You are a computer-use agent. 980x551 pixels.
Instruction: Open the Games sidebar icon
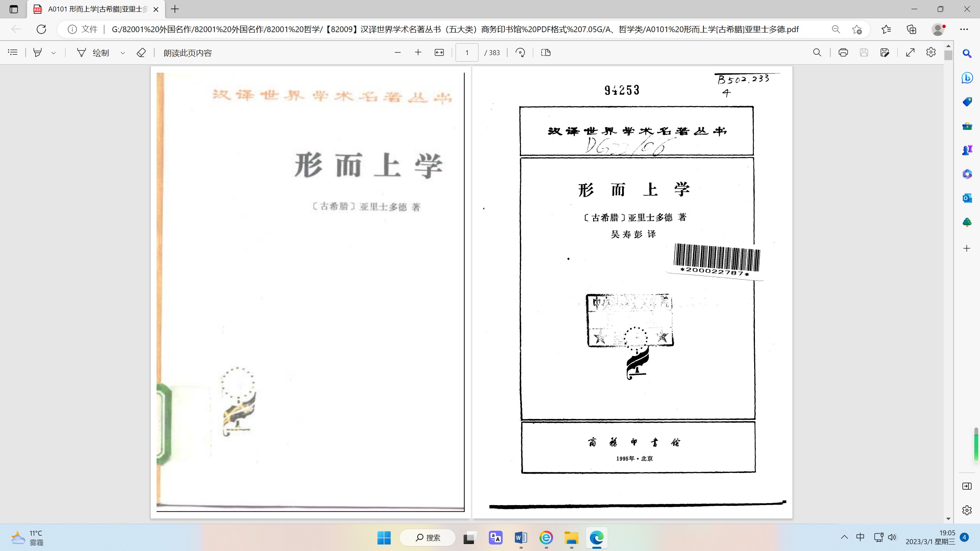tap(967, 150)
